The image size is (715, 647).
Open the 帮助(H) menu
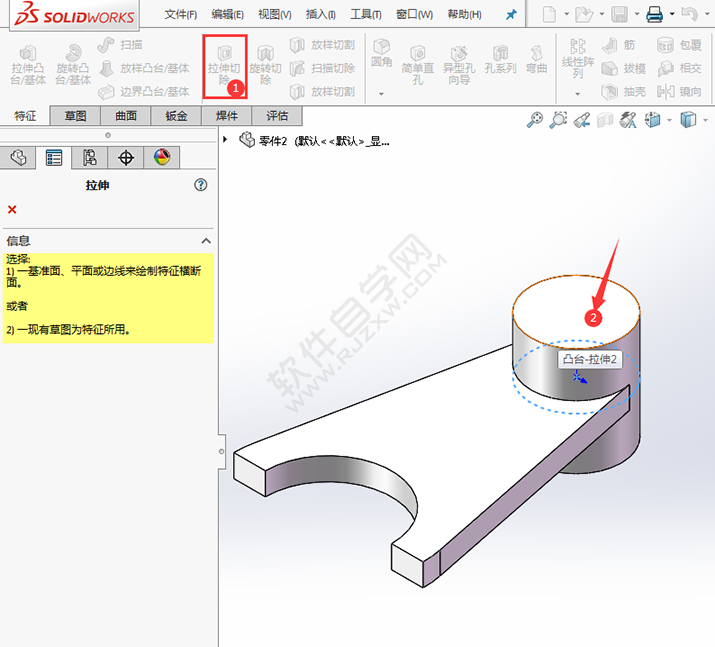(464, 15)
